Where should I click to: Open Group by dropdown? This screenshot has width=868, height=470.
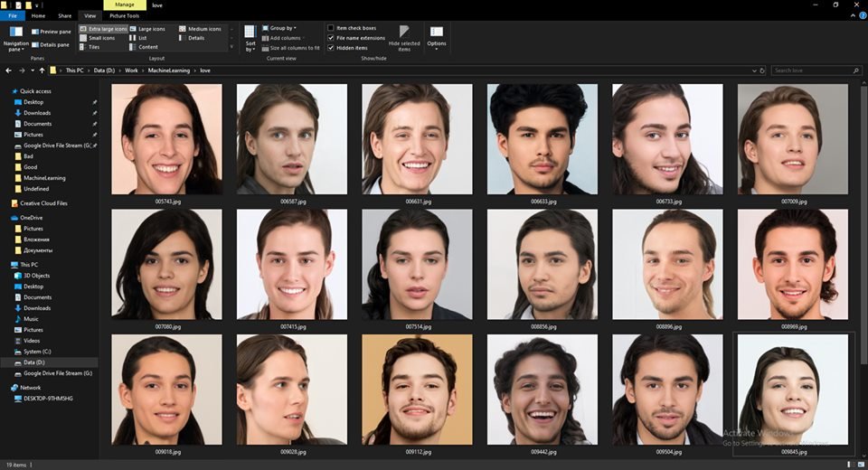tap(279, 28)
